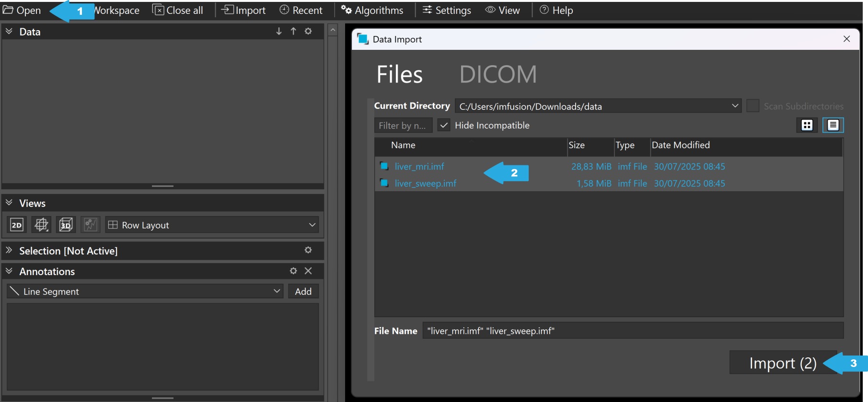Switch file browser to grid view
This screenshot has height=402, width=868.
pos(807,126)
